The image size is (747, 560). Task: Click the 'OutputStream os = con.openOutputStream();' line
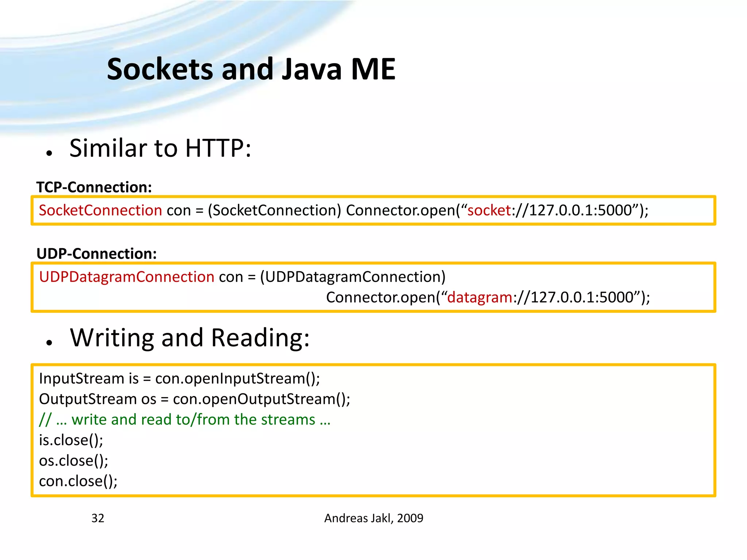194,399
